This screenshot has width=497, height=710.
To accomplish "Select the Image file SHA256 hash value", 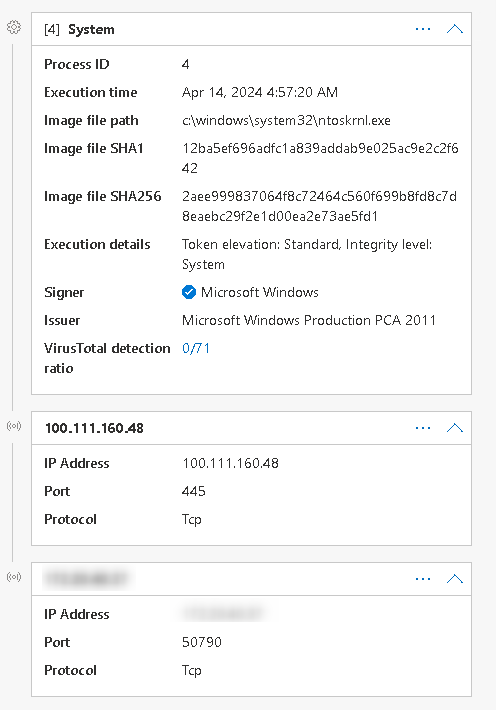I will [x=319, y=206].
